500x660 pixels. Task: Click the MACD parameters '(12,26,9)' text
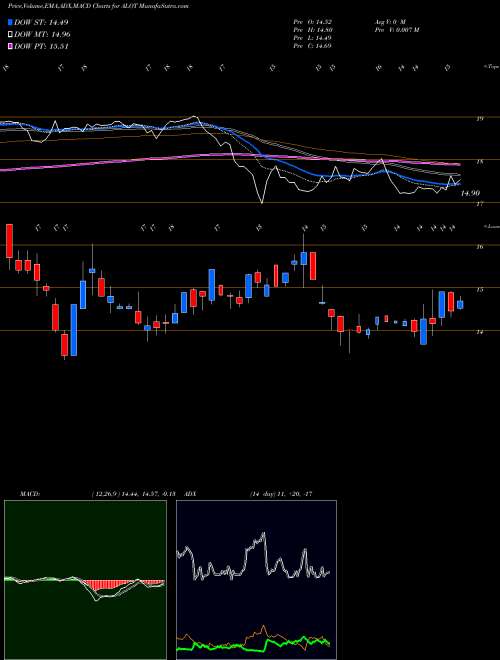pos(106,493)
